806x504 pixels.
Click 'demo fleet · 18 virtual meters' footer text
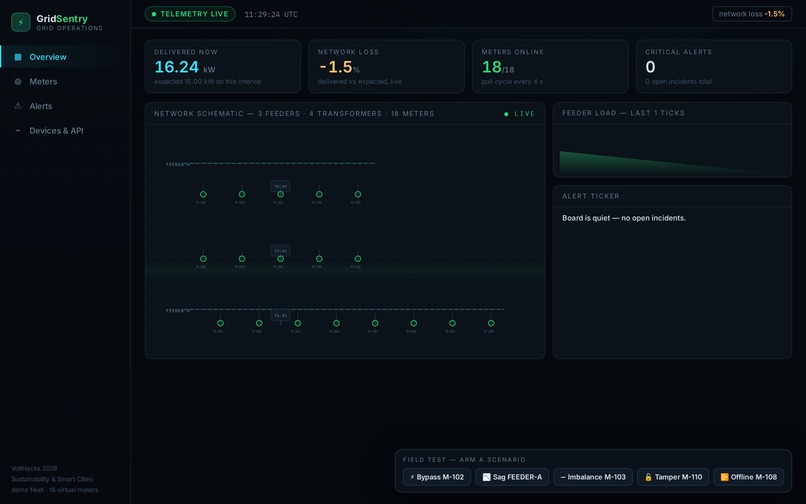(54, 490)
